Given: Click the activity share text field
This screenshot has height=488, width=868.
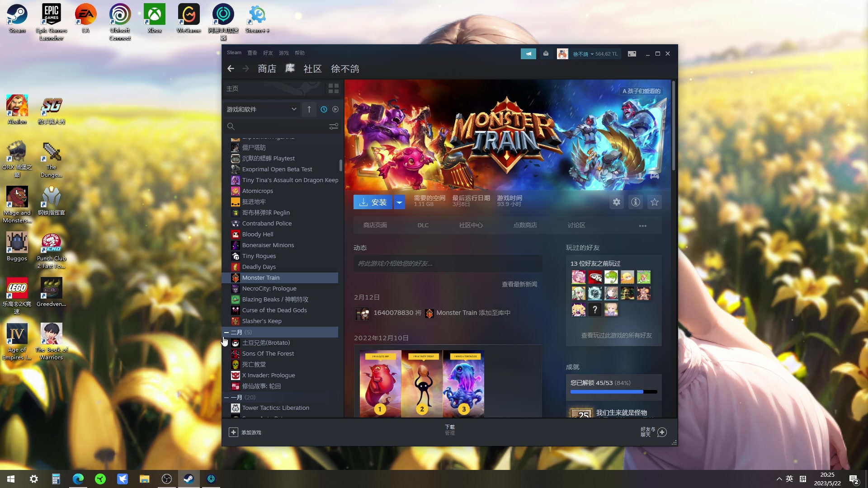Looking at the screenshot, I should (448, 263).
